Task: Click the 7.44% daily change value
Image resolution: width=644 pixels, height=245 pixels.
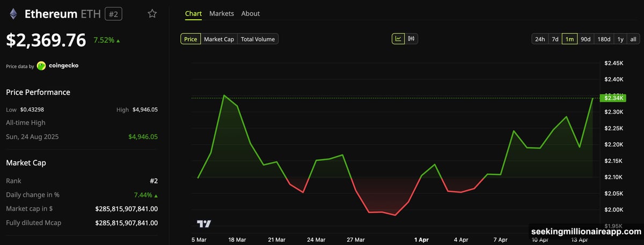Action: 146,195
